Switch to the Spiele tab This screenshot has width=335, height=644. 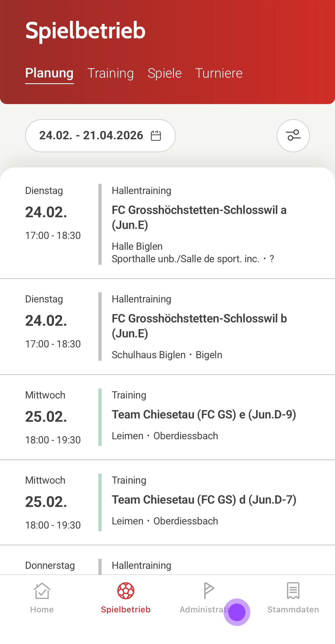click(x=164, y=73)
